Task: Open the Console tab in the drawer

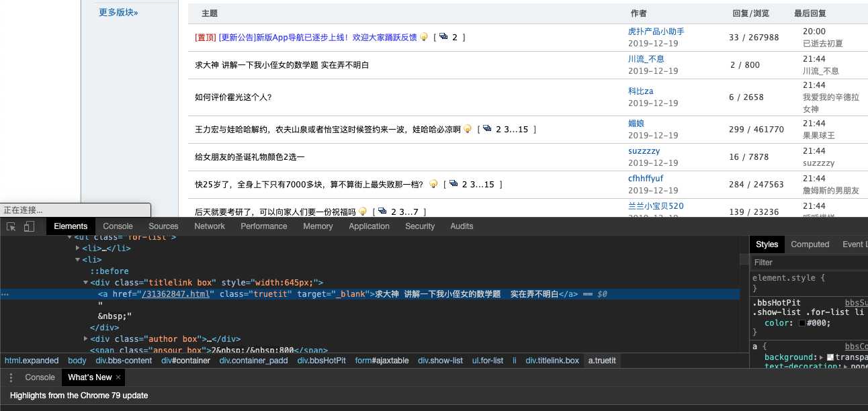Action: 40,377
